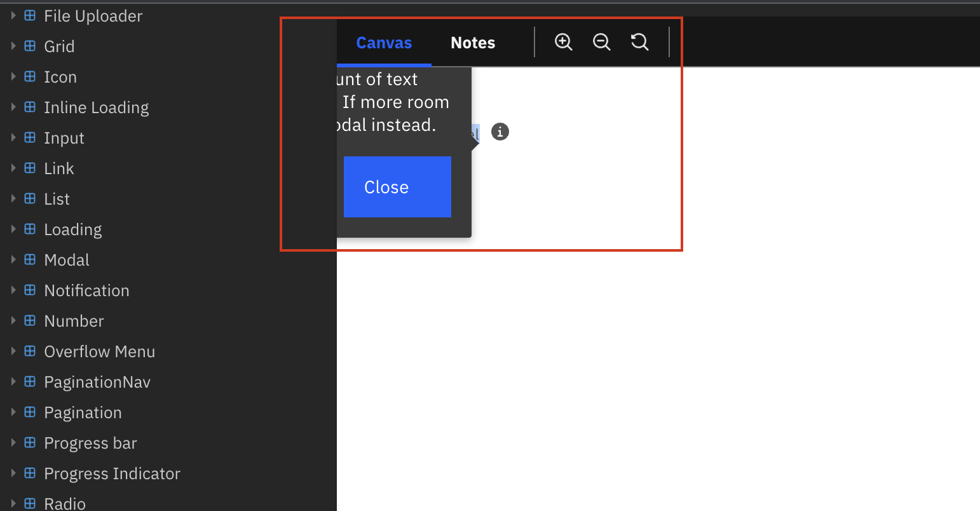
Task: Select the Number component icon
Action: click(30, 321)
